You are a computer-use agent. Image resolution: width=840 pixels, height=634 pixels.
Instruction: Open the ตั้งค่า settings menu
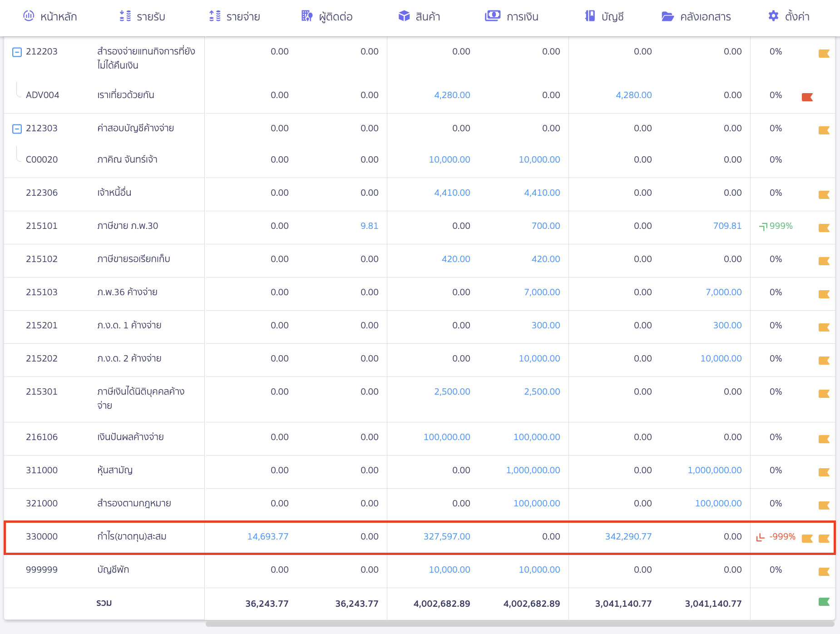(x=789, y=17)
